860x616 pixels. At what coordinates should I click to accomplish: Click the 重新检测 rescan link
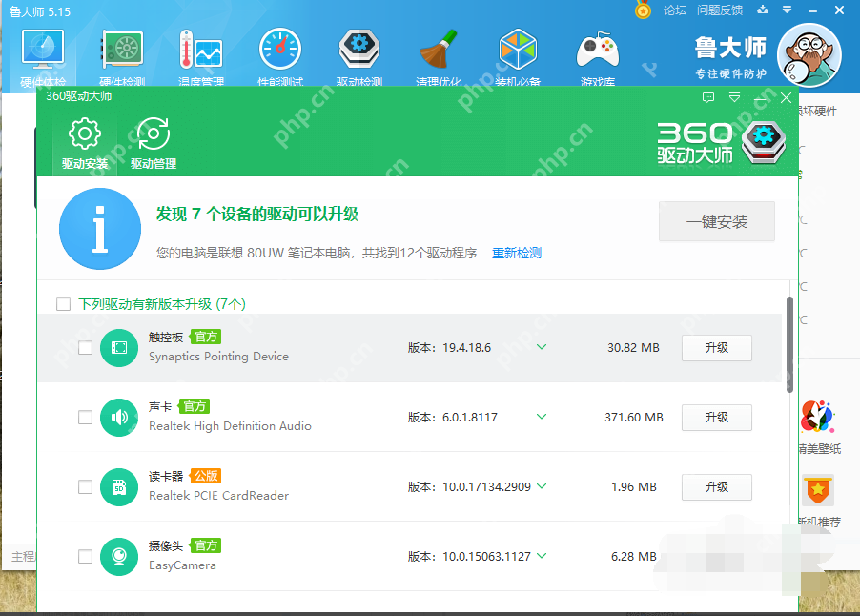(x=515, y=252)
